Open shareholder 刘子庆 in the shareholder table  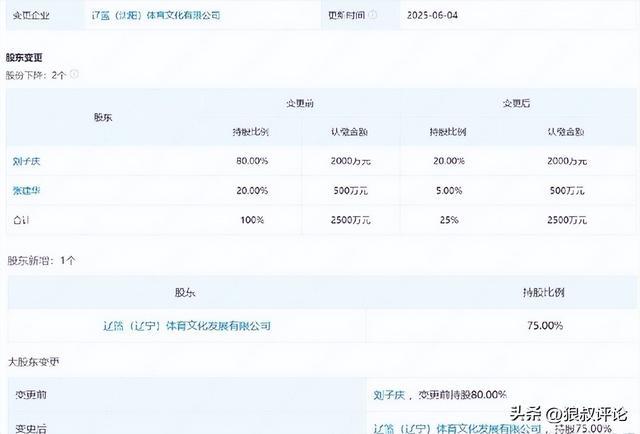tap(27, 161)
